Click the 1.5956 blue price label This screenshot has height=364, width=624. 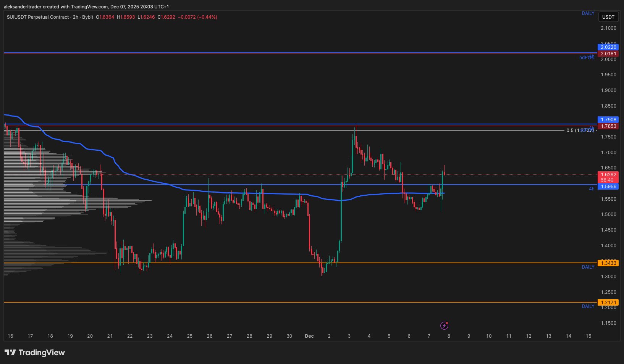pos(608,187)
